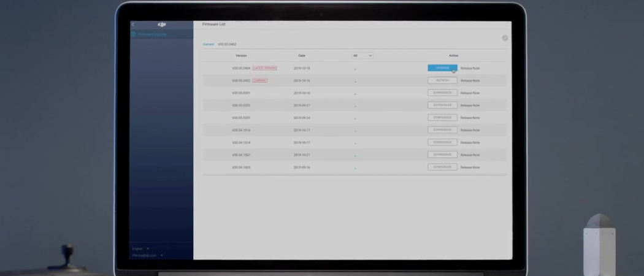
Task: Open the Firmware Update sidebar item
Action: pos(151,34)
